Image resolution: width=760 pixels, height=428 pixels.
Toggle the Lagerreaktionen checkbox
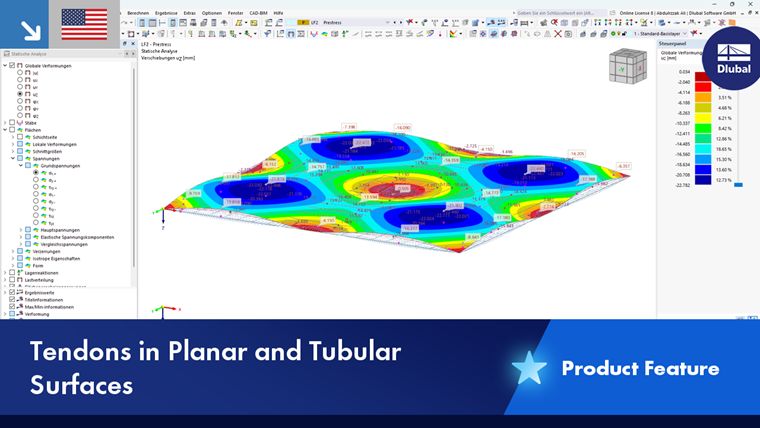click(x=12, y=273)
